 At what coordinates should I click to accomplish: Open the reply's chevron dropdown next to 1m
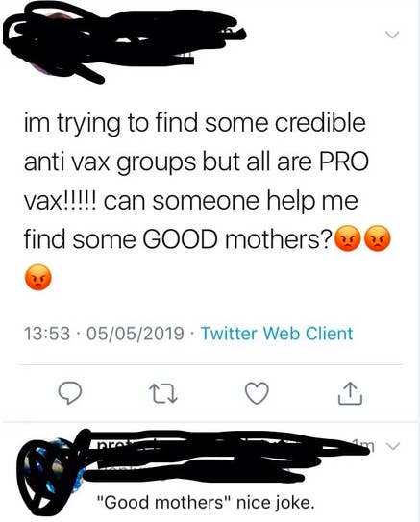point(393,446)
